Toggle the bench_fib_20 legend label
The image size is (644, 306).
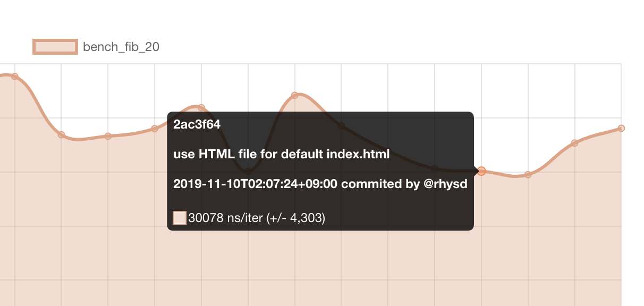[121, 47]
